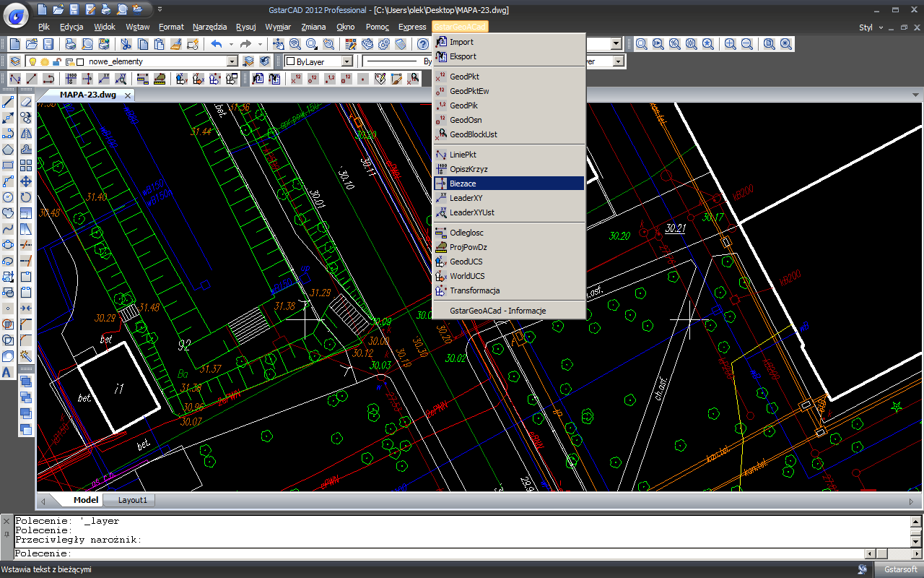Choose Import from the GstarGeoACad menu

[x=509, y=42]
